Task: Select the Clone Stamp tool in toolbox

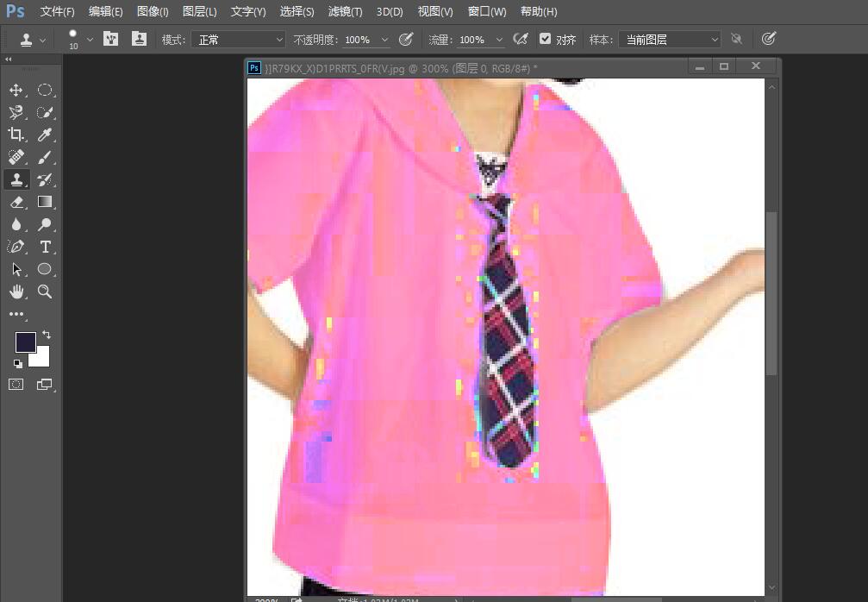Action: coord(16,179)
